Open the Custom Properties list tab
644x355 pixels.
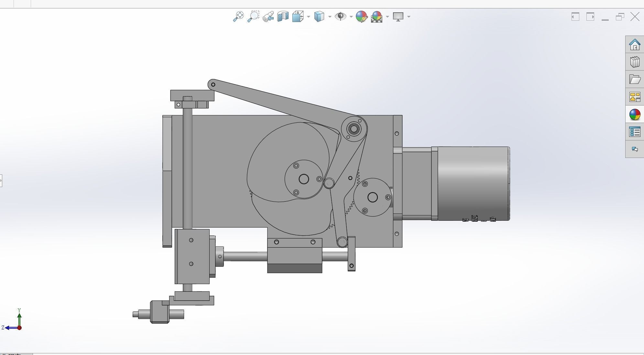click(x=635, y=132)
